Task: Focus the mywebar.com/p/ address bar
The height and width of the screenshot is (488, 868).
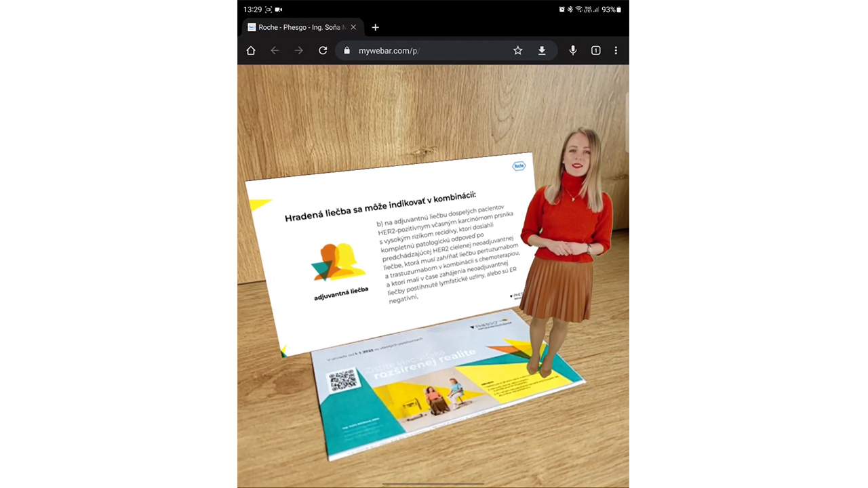Action: [446, 51]
